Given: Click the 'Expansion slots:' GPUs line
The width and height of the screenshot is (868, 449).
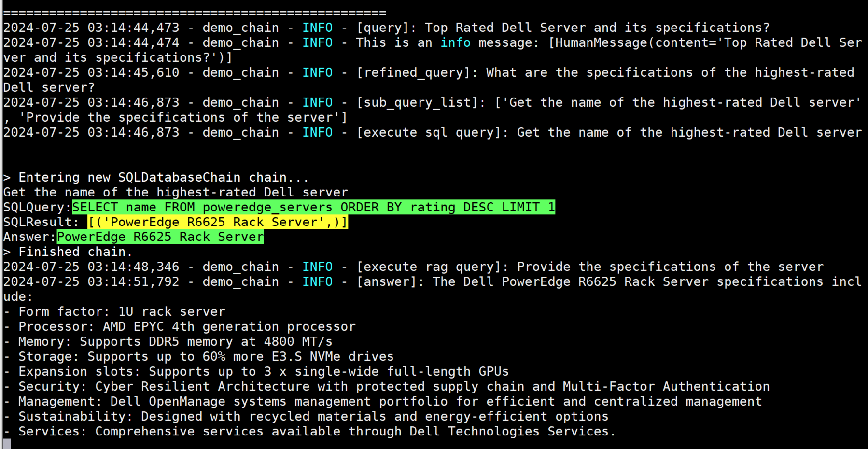Looking at the screenshot, I should point(256,372).
